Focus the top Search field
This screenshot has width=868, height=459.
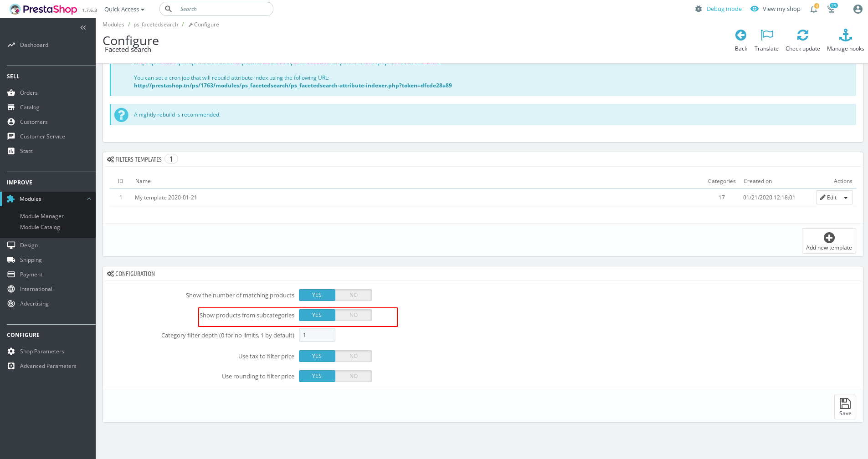coord(216,9)
